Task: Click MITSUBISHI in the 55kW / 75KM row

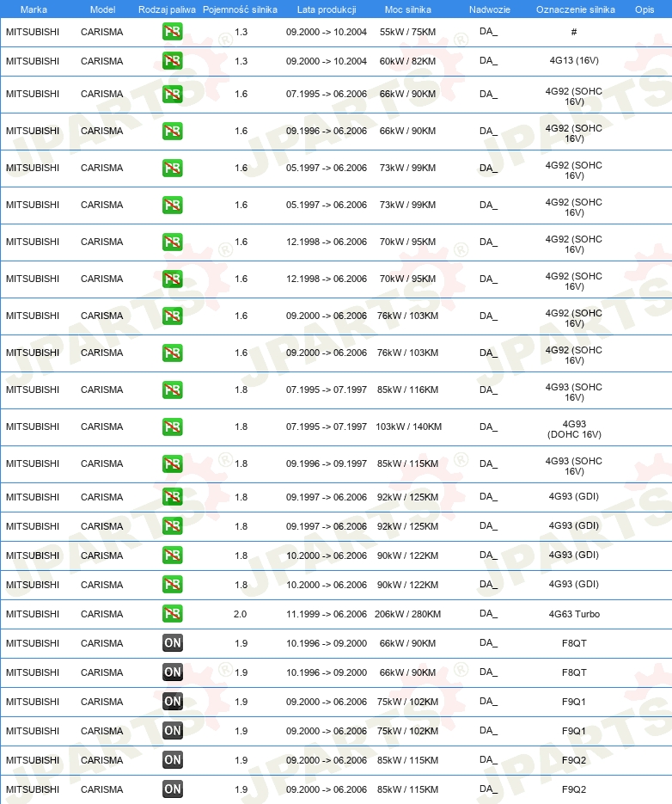Action: coord(33,32)
